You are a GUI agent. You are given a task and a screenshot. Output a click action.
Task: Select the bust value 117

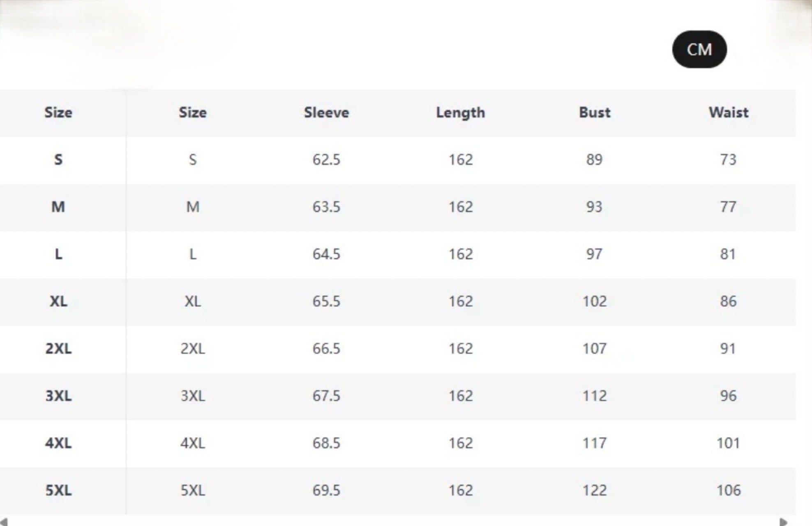tap(594, 443)
